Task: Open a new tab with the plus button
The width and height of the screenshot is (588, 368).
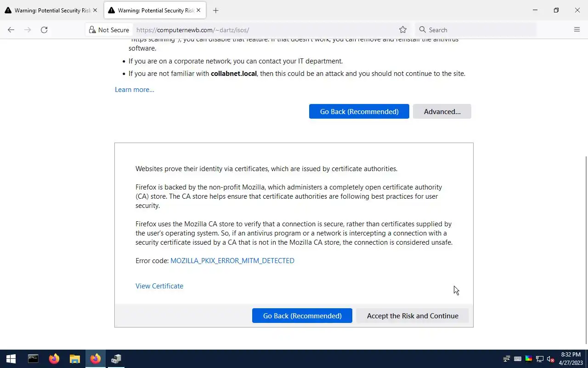Action: pos(216,10)
